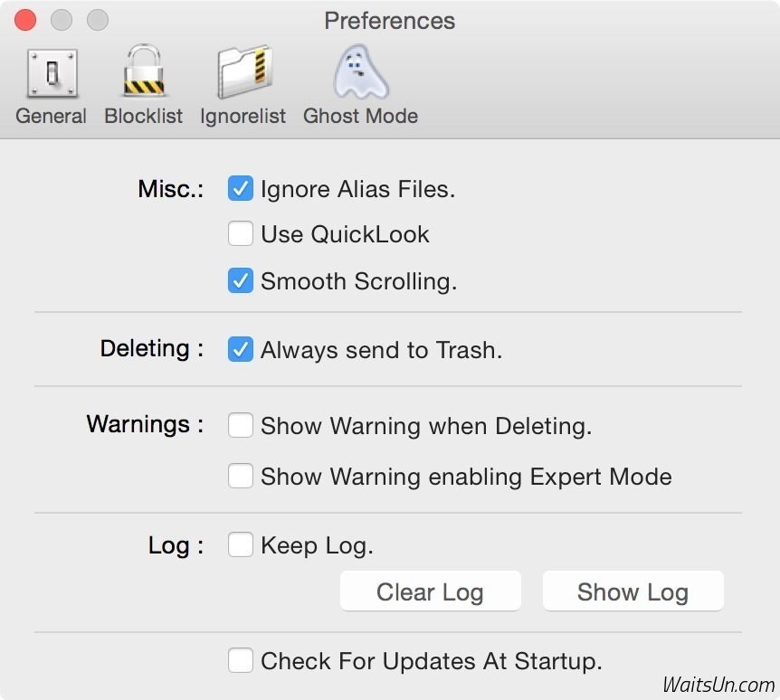Image resolution: width=780 pixels, height=700 pixels.
Task: Enable Show Warning when Deleting
Action: 240,426
